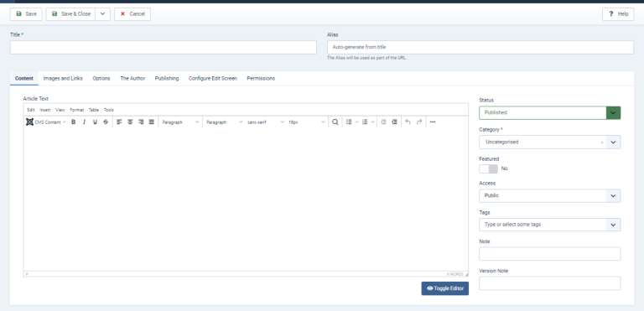Undo the last edit
The image size is (644, 311).
pos(408,122)
